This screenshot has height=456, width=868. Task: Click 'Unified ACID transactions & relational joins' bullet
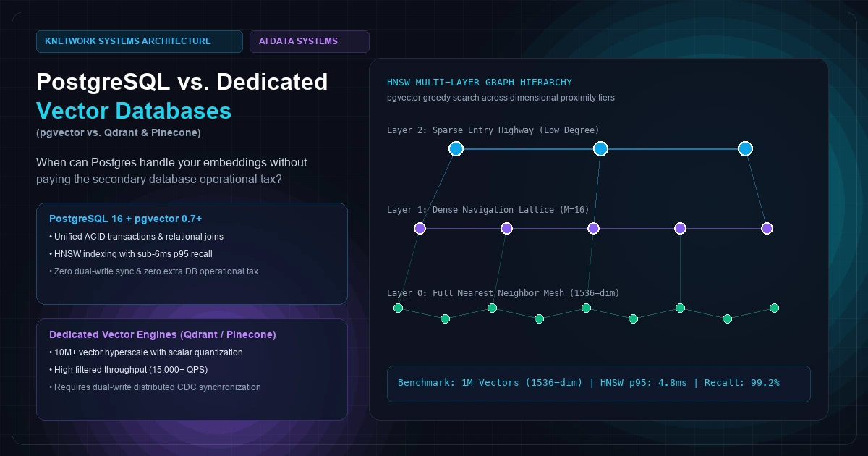click(137, 237)
